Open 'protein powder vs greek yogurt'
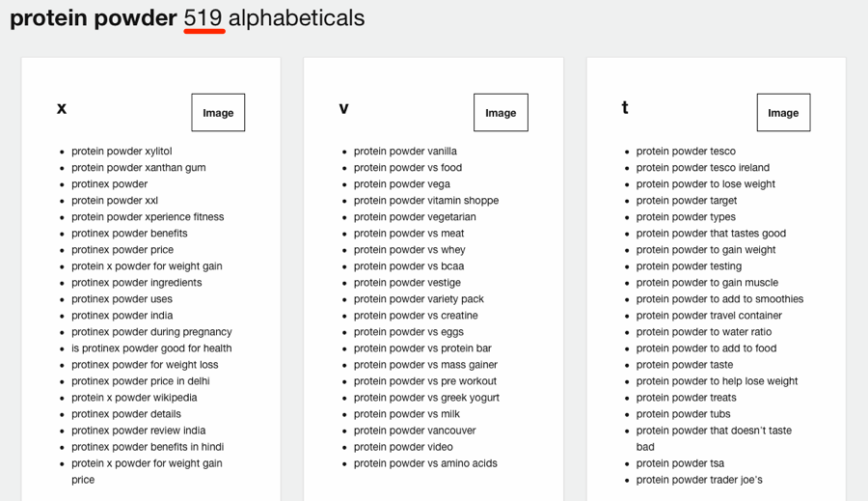Screen dimensions: 868x501 [x=426, y=398]
